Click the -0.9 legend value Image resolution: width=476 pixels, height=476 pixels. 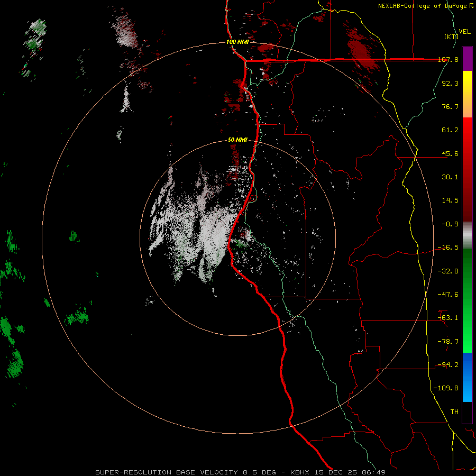[450, 224]
